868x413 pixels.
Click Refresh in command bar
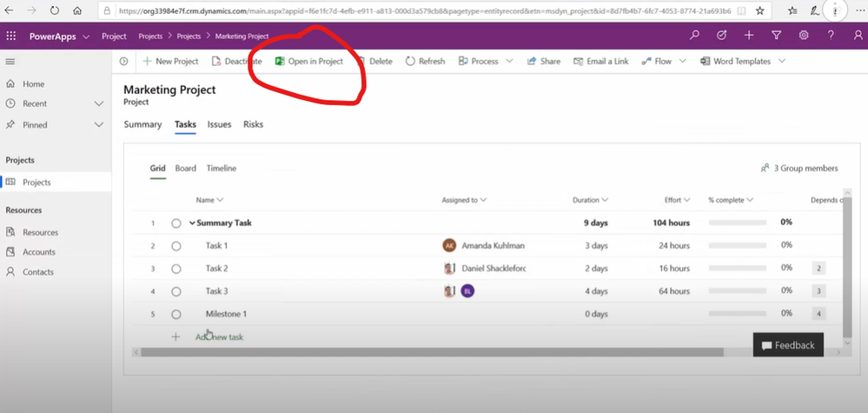pyautogui.click(x=425, y=62)
